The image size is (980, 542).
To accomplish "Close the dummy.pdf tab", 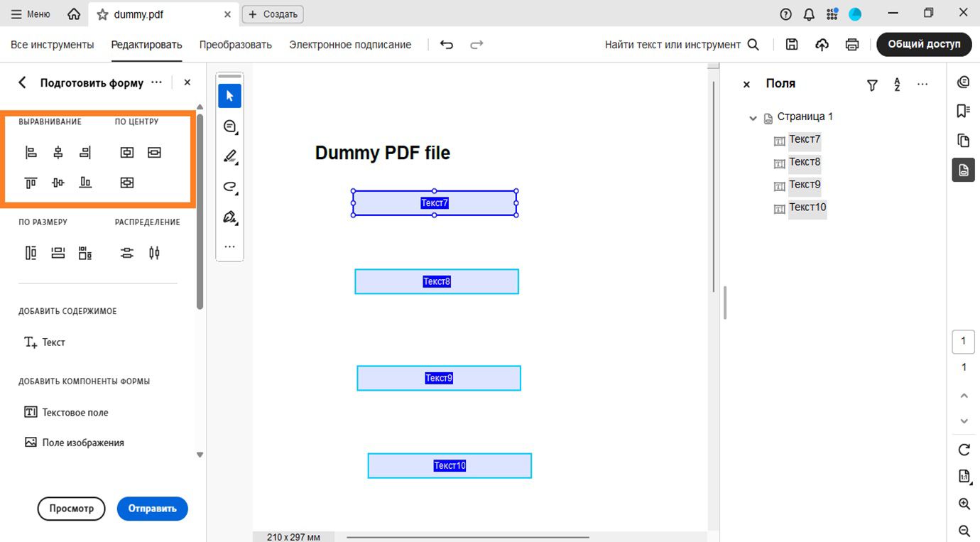I will pyautogui.click(x=227, y=14).
